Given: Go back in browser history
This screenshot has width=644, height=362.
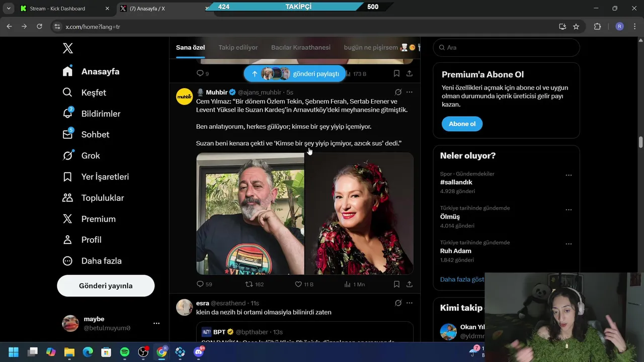Looking at the screenshot, I should tap(9, 26).
